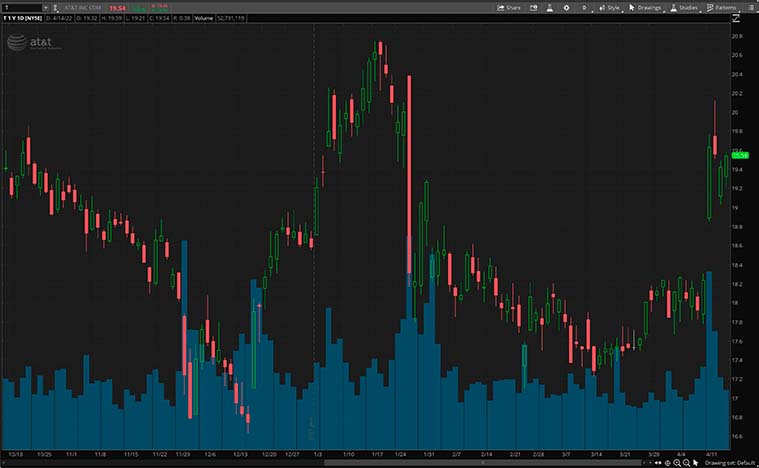Click the chart expand icon above the price axis
The height and width of the screenshot is (468, 759).
pyautogui.click(x=736, y=18)
